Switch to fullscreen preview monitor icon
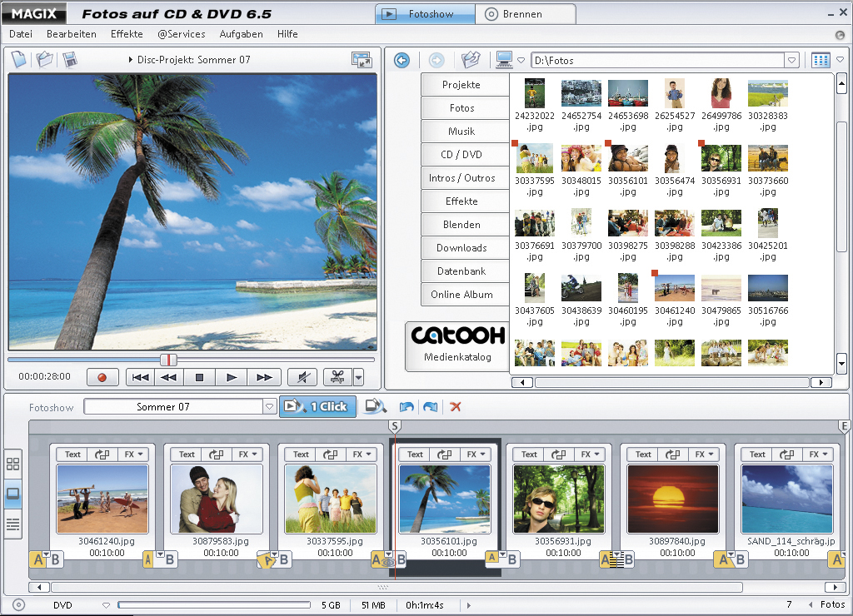The image size is (853, 616). [x=362, y=60]
